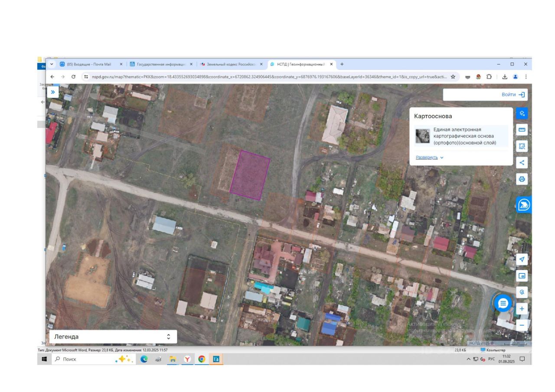The width and height of the screenshot is (555, 392).
Task: Open a new browser tab
Action: coord(342,64)
